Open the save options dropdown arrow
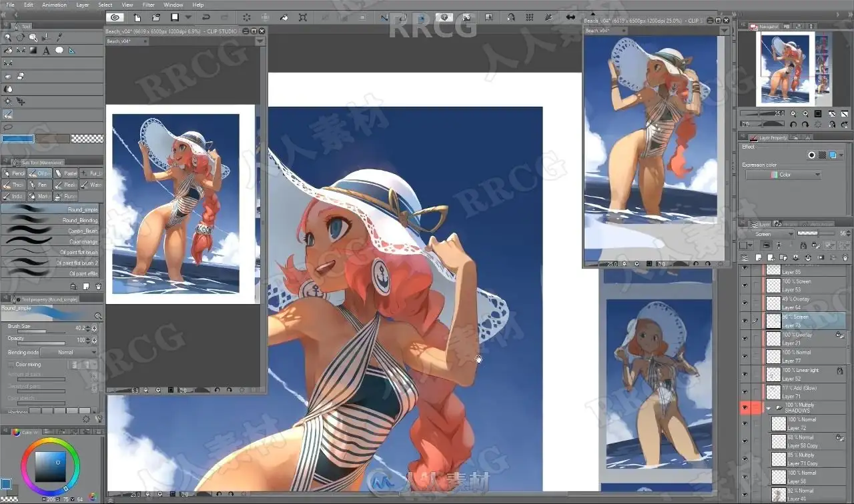Screen dimensions: 854x504 pos(188,17)
